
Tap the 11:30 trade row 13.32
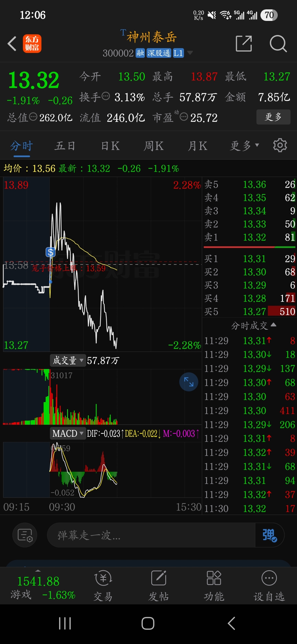pos(250,508)
